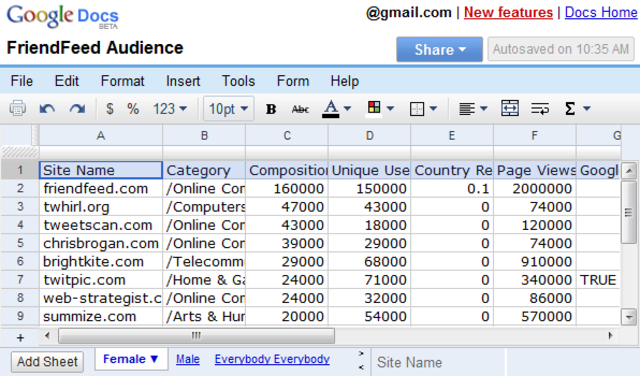
Task: Click the vertical scrollbar thumb
Action: [629, 212]
